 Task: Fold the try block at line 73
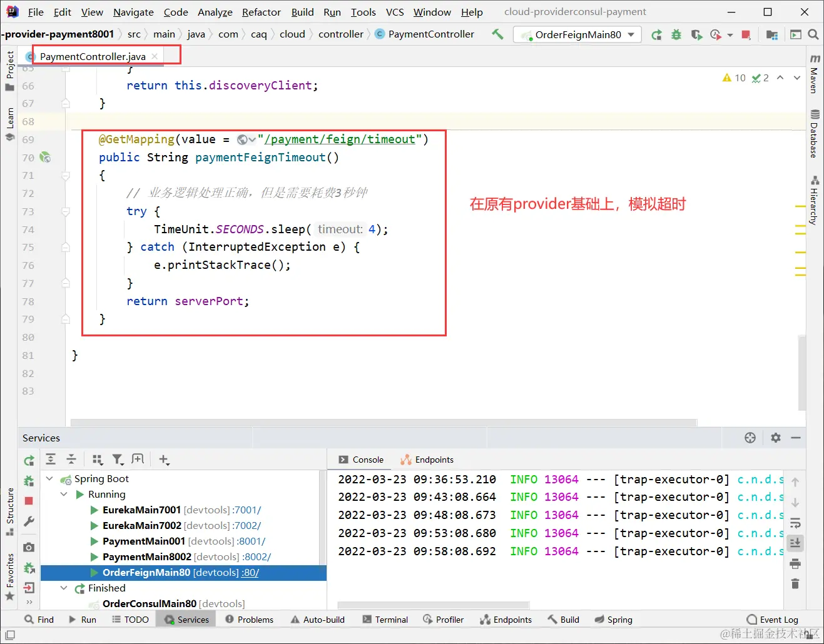(x=66, y=212)
